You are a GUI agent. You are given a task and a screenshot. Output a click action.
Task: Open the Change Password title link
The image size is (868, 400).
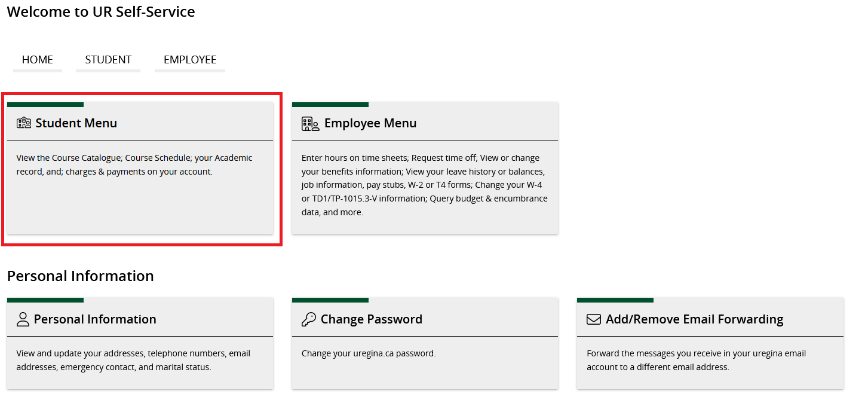371,319
